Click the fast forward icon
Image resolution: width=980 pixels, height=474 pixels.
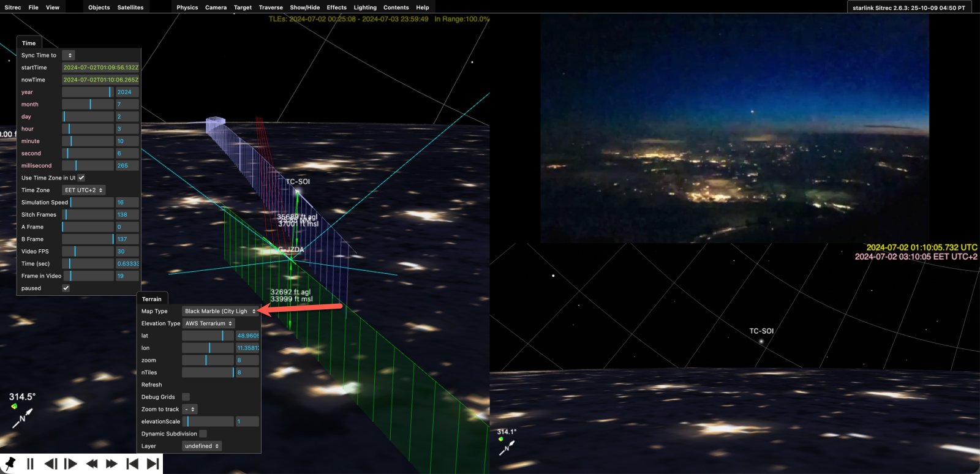pyautogui.click(x=111, y=464)
